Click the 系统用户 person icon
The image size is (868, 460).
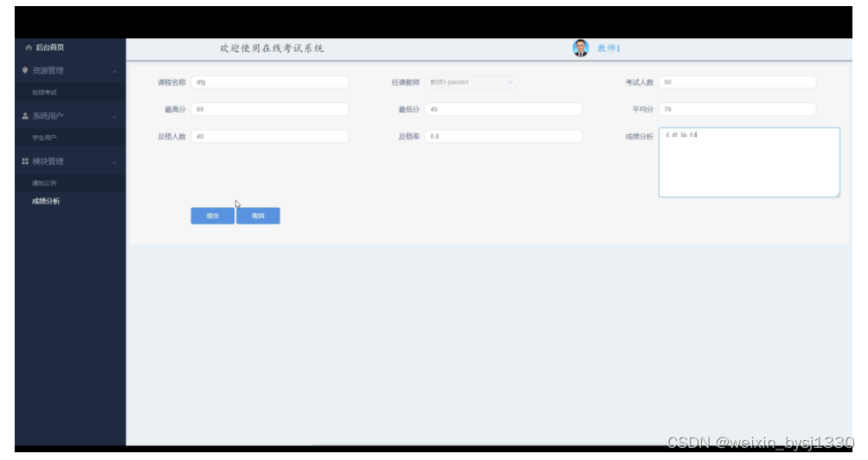[x=25, y=116]
